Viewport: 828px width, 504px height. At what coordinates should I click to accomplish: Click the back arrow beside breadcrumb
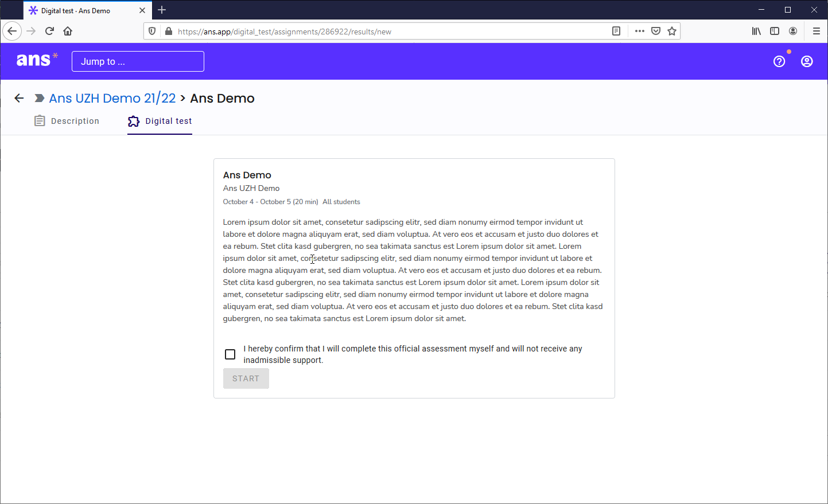click(19, 98)
